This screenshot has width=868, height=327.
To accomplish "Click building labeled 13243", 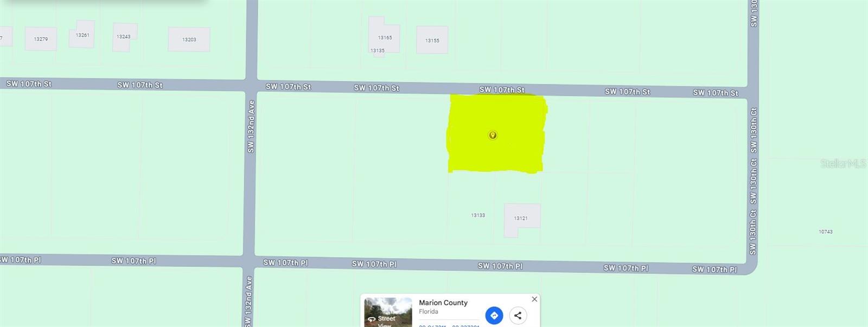I will coord(124,37).
